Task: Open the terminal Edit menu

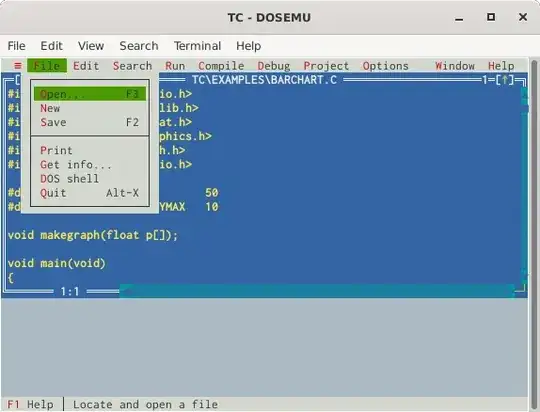Action: (51, 46)
